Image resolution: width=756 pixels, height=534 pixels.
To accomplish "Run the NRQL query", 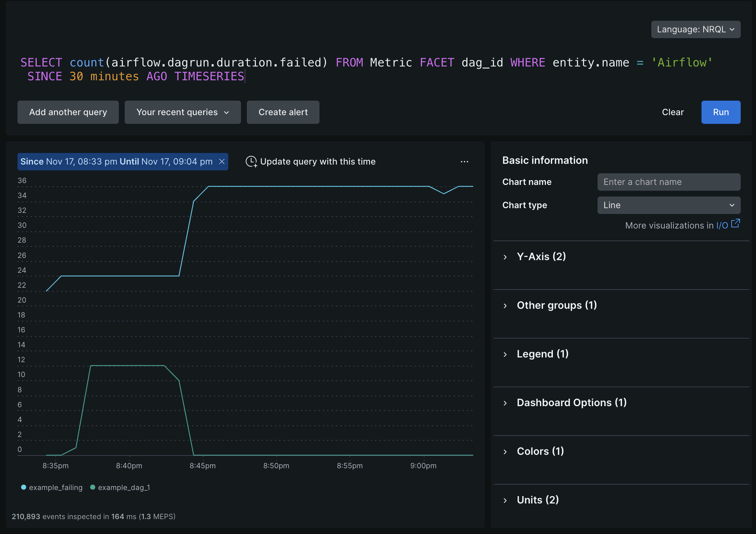I will [721, 113].
